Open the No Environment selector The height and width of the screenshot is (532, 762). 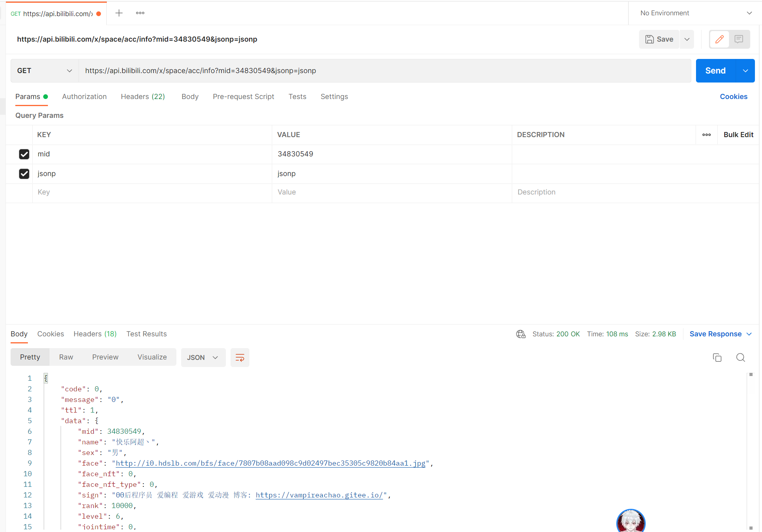point(695,13)
